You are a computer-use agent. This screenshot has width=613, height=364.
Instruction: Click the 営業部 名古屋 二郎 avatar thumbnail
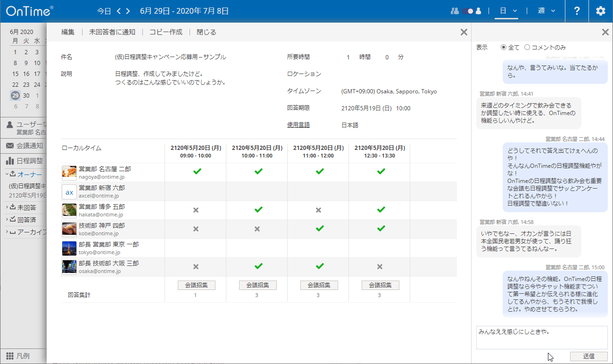pos(69,173)
